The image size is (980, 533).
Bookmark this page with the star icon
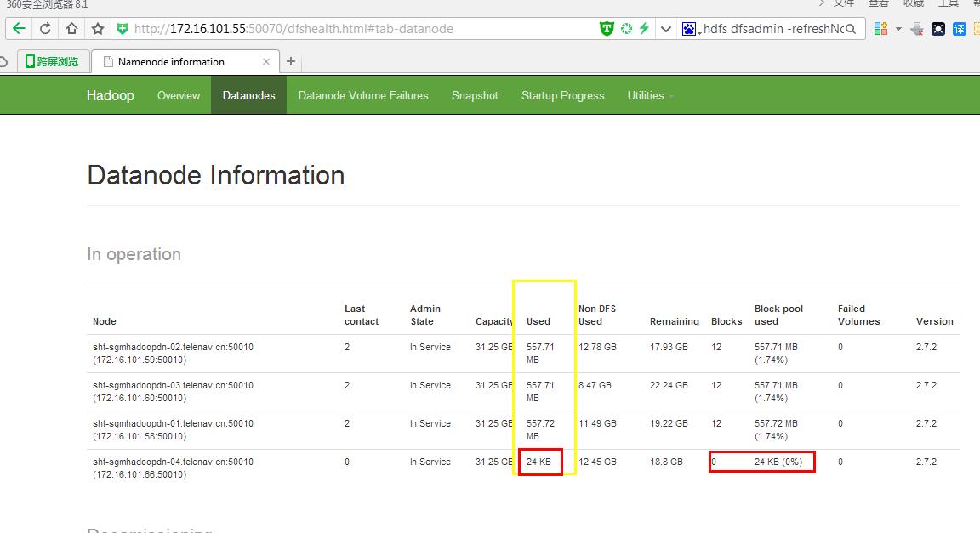pos(98,29)
